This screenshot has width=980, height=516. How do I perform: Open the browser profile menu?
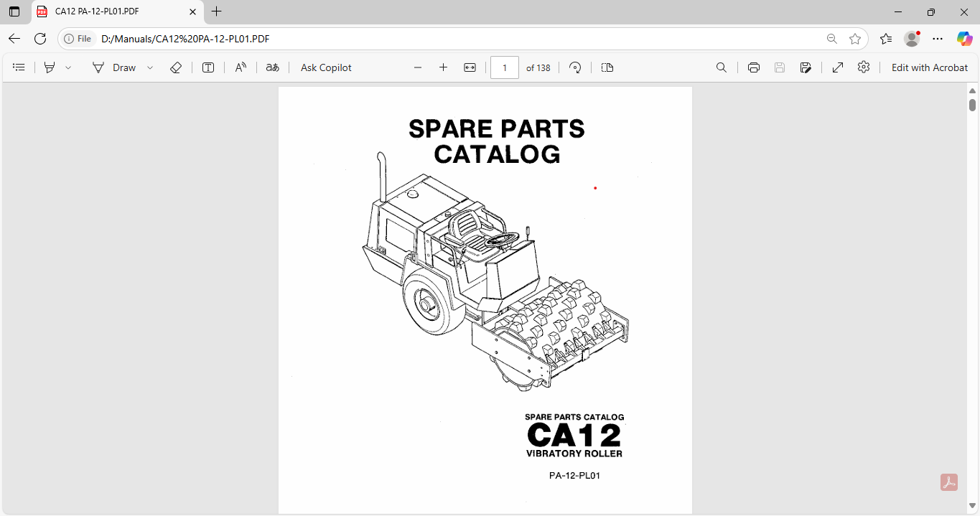point(912,39)
